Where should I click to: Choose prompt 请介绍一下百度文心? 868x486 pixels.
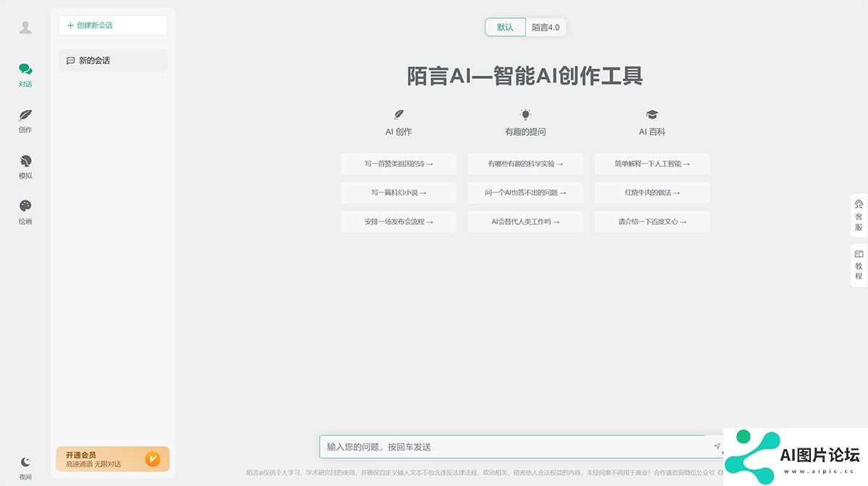click(x=652, y=222)
